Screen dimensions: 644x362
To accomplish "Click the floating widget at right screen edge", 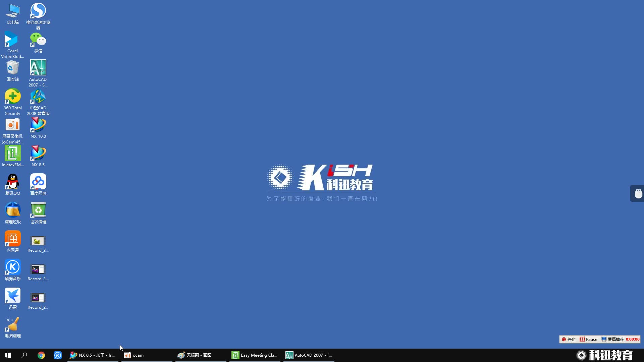I will coord(638,193).
